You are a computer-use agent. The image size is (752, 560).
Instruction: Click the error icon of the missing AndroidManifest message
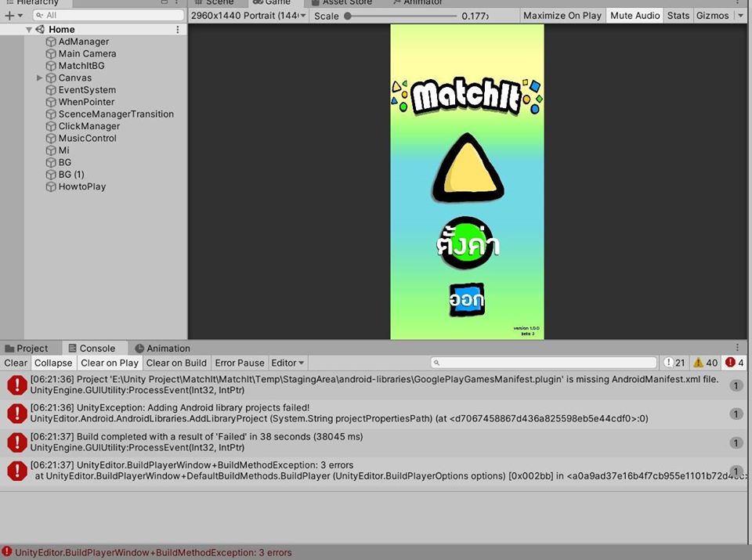pyautogui.click(x=16, y=385)
